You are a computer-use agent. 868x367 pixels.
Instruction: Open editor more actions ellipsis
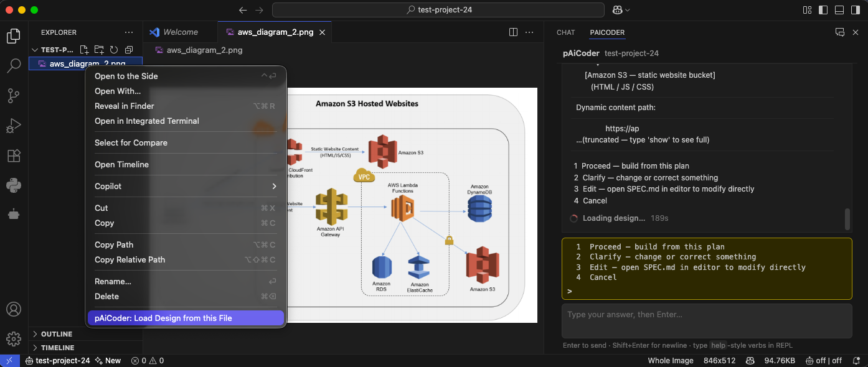(529, 32)
